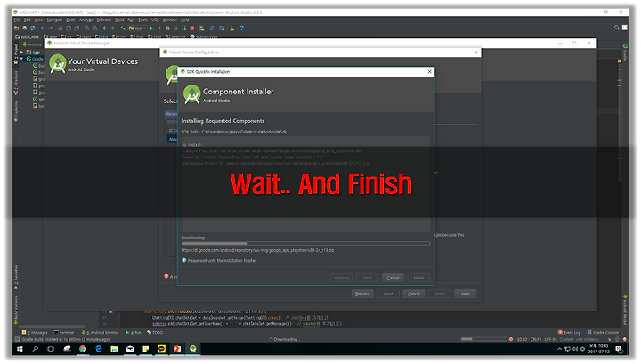
Task: Click the Cut scissors toolbar icon
Action: coord(61,28)
